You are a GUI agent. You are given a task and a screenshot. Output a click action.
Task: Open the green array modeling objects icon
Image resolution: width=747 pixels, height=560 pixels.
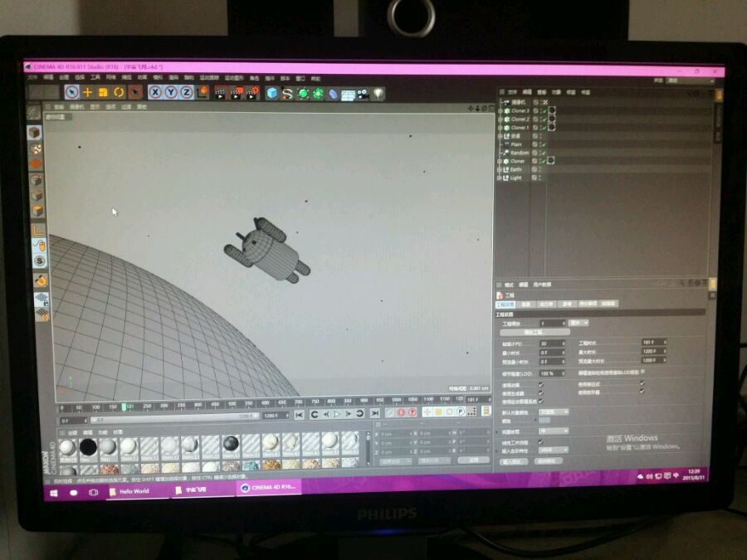coord(302,93)
